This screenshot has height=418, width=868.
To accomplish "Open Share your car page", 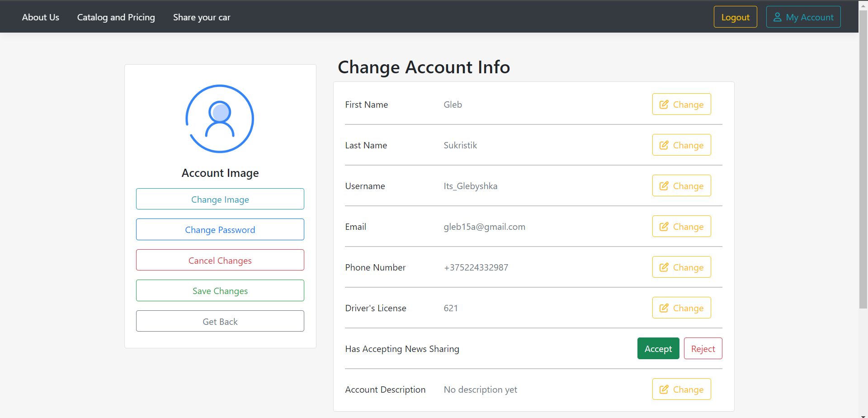I will tap(202, 17).
